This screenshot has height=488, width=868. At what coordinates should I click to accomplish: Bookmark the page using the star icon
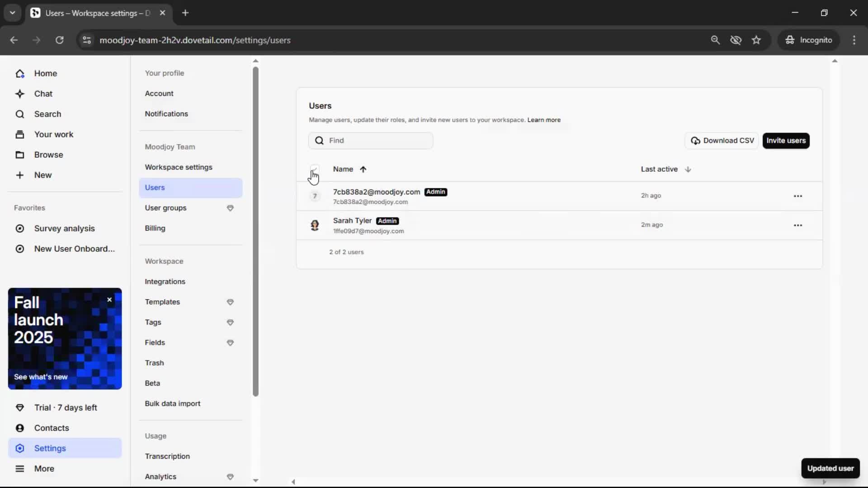pos(756,40)
